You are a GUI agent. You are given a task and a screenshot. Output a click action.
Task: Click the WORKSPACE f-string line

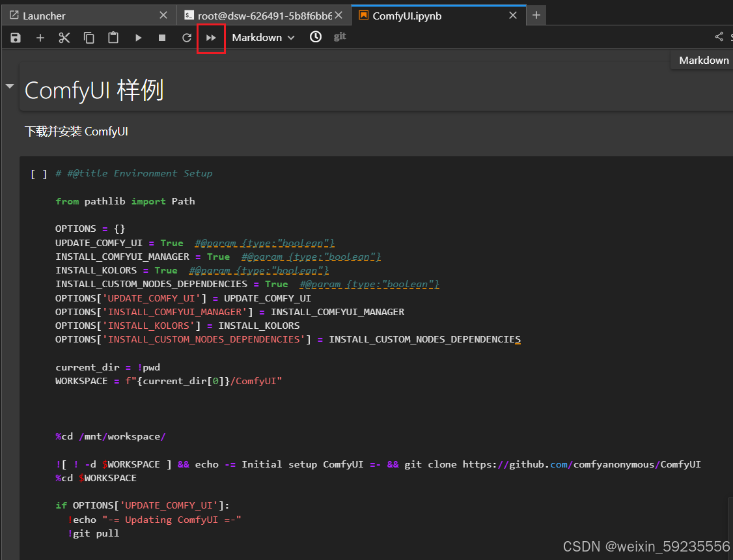click(x=169, y=381)
